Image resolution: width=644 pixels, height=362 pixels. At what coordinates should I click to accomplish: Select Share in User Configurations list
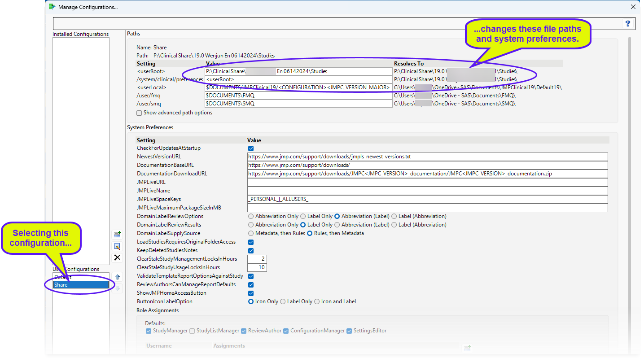pos(81,285)
